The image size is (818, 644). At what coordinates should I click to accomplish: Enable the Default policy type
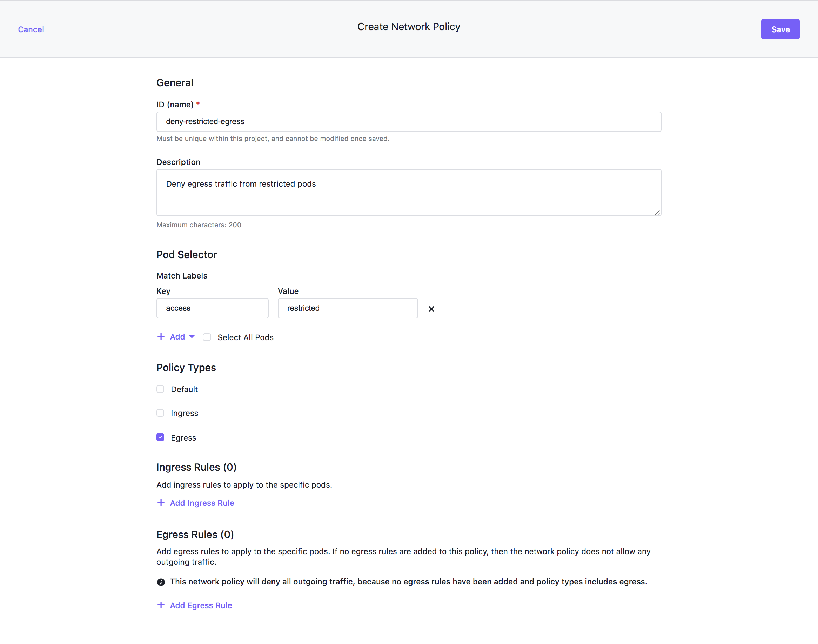click(161, 389)
